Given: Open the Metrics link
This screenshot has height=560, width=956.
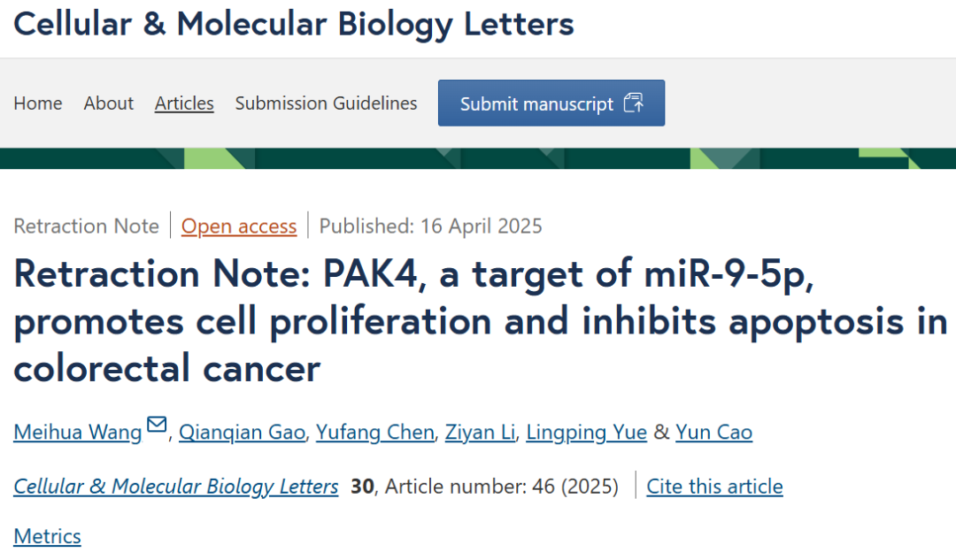Looking at the screenshot, I should click(x=47, y=536).
